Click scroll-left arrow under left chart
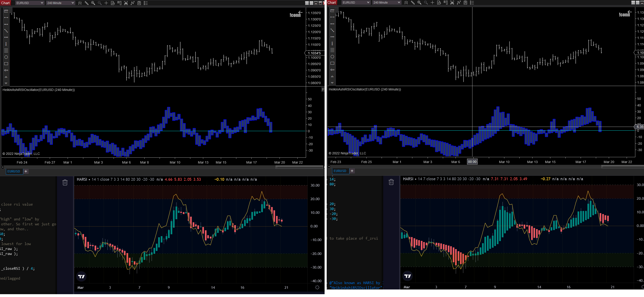This screenshot has width=644, height=297. pos(3,167)
